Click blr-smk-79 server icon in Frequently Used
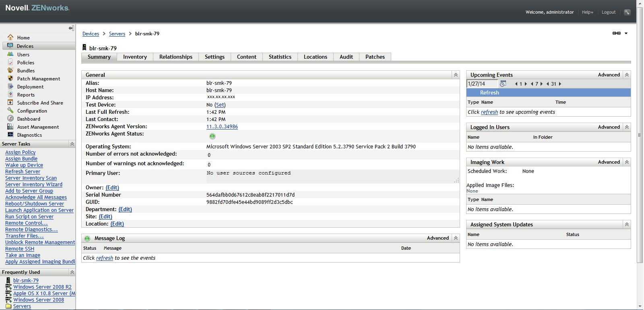Image resolution: width=644 pixels, height=310 pixels. tap(8, 280)
